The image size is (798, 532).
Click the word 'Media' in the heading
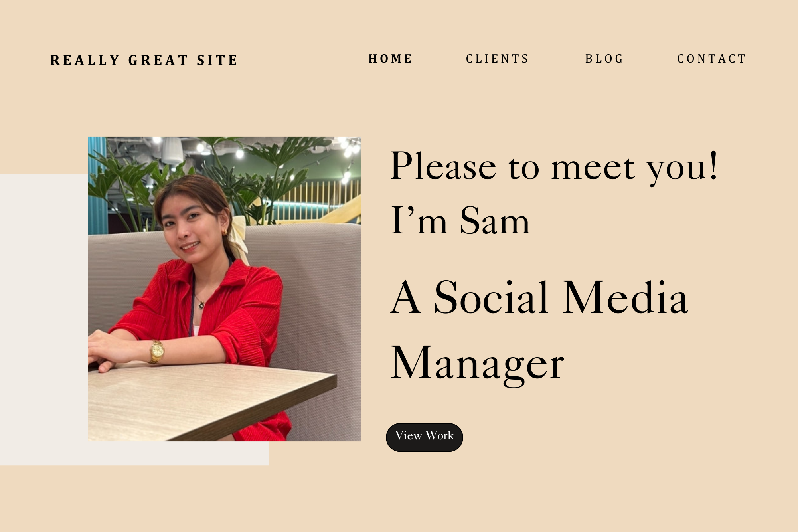pyautogui.click(x=626, y=297)
